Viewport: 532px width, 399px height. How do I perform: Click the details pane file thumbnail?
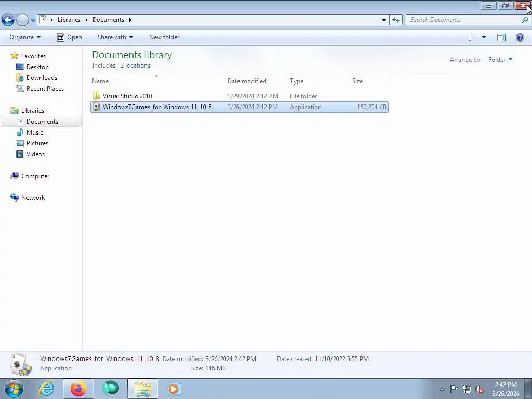(20, 364)
